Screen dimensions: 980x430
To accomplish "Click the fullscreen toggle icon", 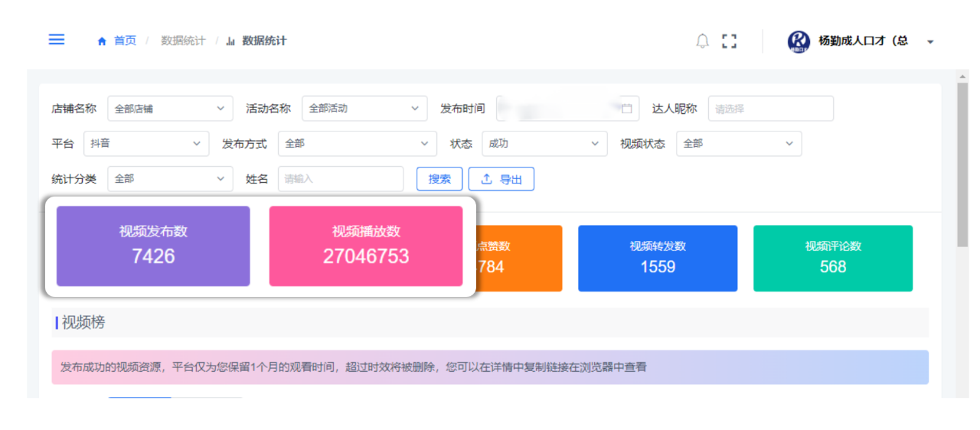I will pyautogui.click(x=730, y=41).
